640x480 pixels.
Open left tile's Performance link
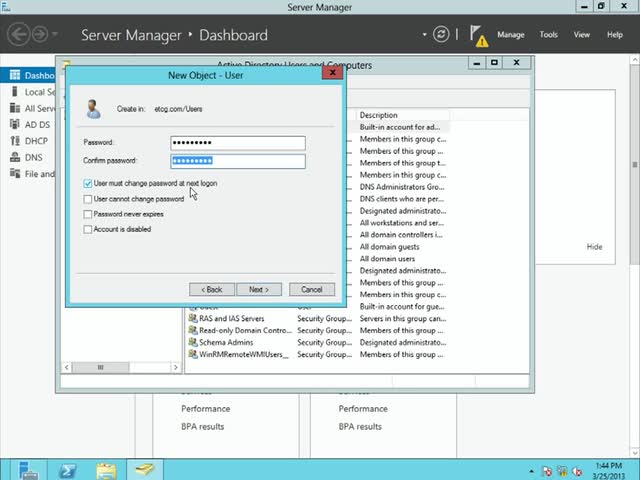click(x=205, y=409)
